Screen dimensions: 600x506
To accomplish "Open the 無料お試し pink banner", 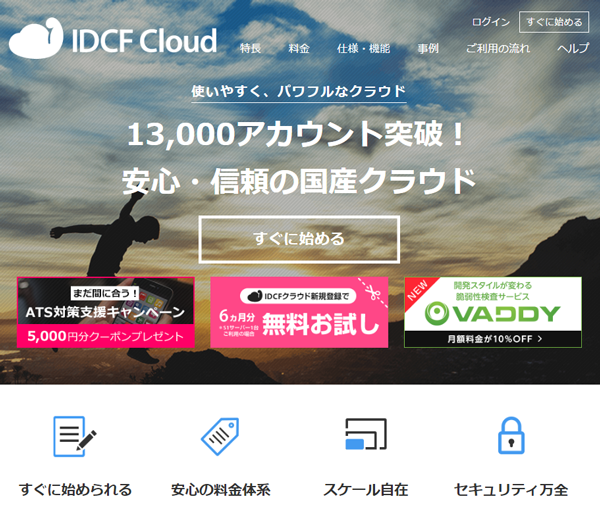I will 299,312.
